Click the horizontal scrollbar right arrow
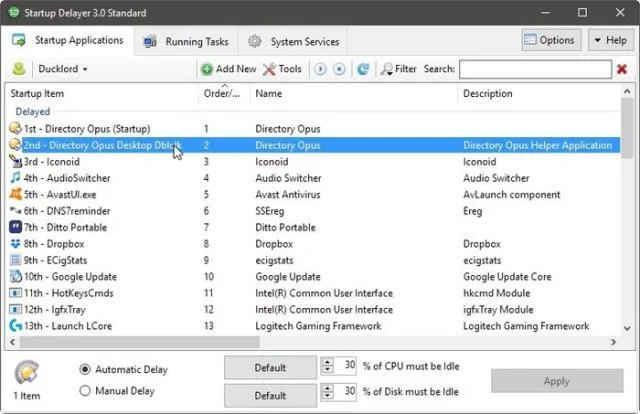 click(613, 342)
